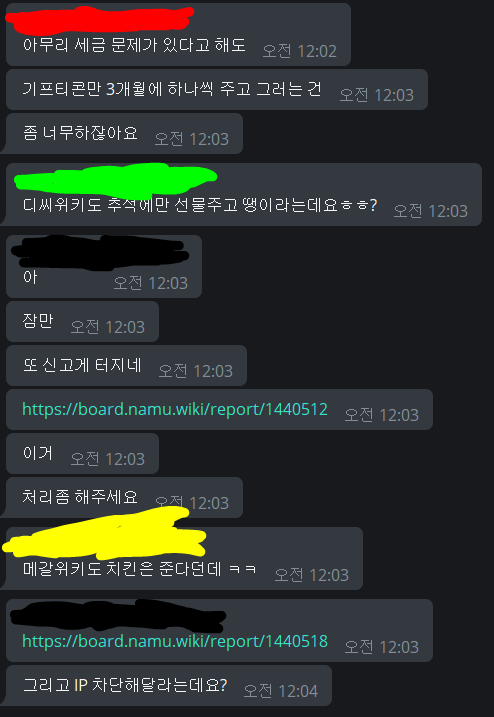The width and height of the screenshot is (494, 717).
Task: Select the message '또 신고게 터지네'
Action: click(x=82, y=365)
